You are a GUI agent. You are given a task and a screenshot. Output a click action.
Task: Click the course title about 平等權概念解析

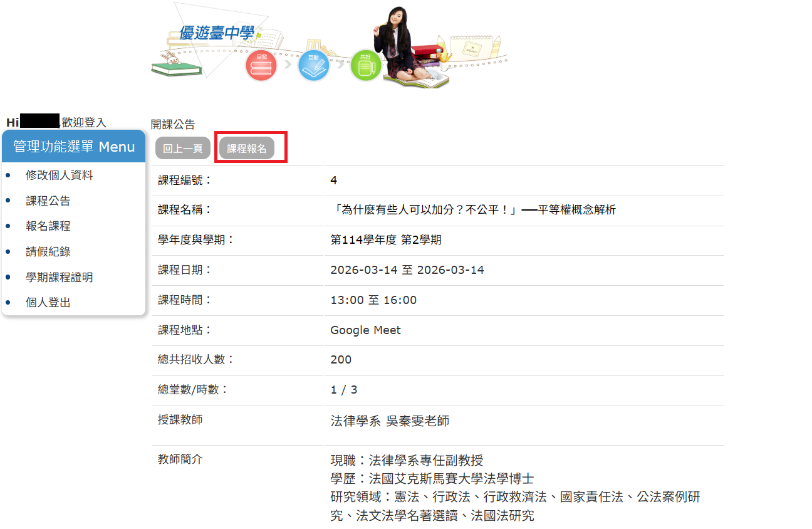click(473, 210)
